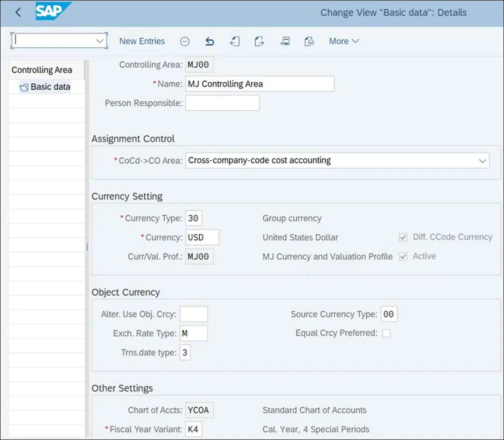Click 'Cal. Year, 4 Special Periods' text
The height and width of the screenshot is (440, 504).
316,429
